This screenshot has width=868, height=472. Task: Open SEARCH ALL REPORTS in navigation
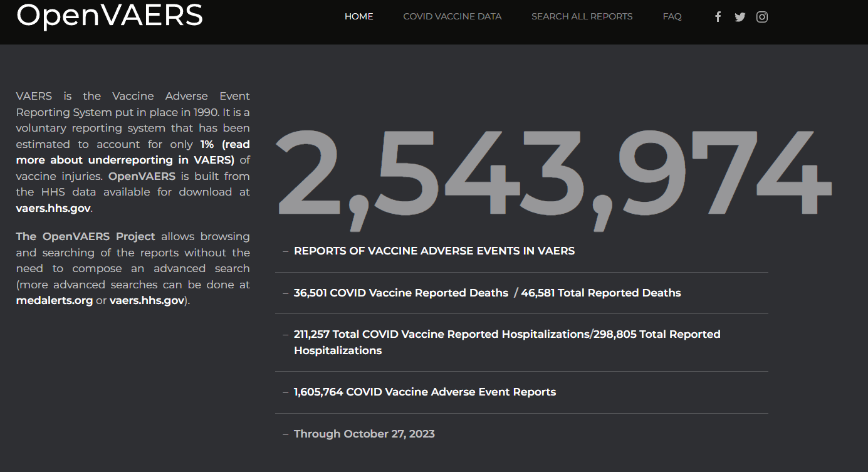coord(582,16)
